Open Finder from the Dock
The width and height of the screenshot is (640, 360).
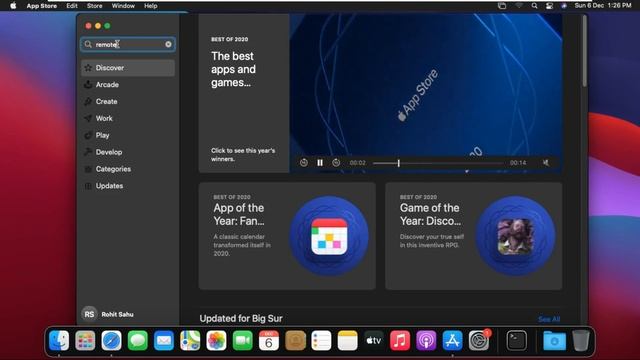(59, 340)
